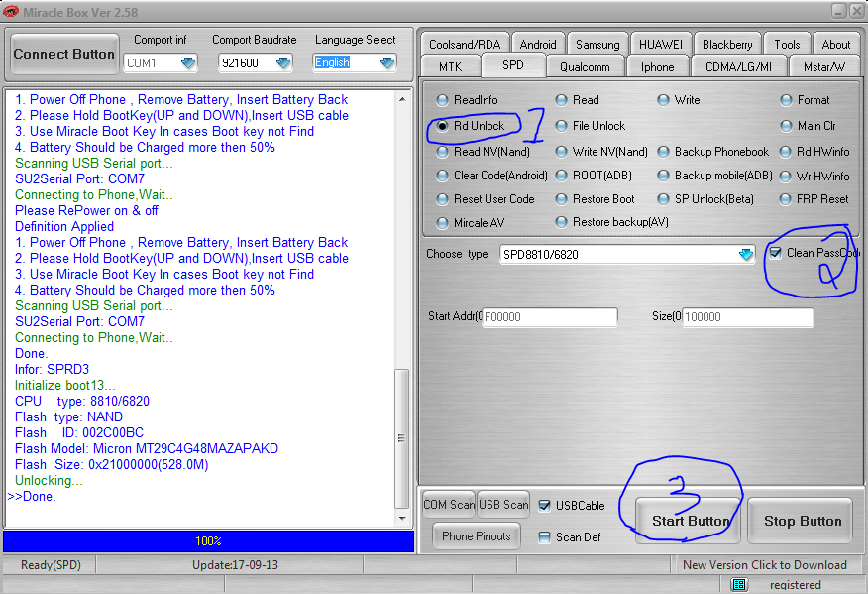This screenshot has width=868, height=594.
Task: Click the Flash Model: Micron MT29C4G48MAZAPAKD line
Action: 147,449
